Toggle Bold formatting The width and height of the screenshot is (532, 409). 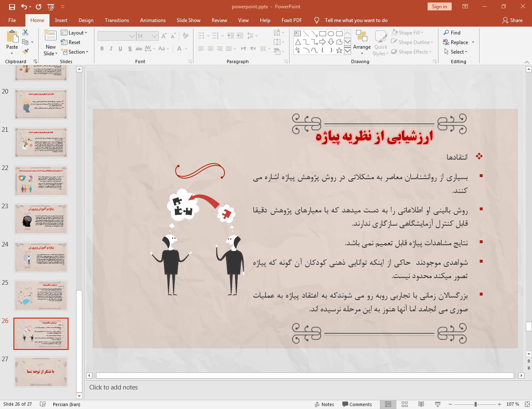(102, 49)
